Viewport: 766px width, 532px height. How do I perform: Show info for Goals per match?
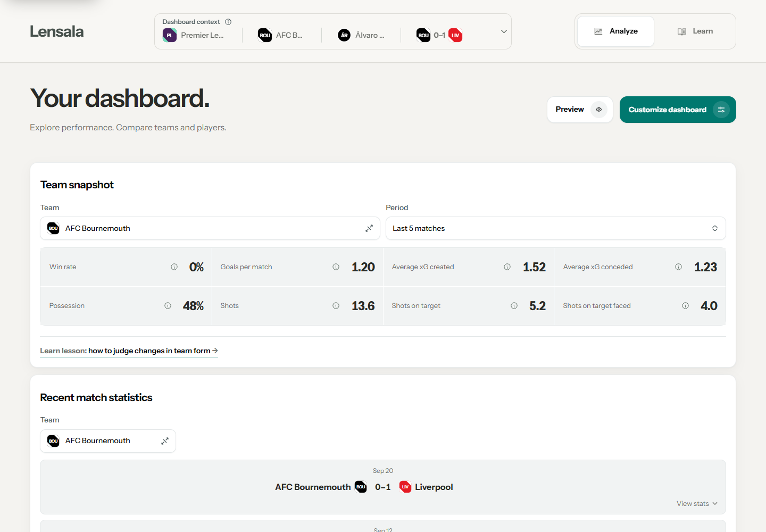[336, 267]
